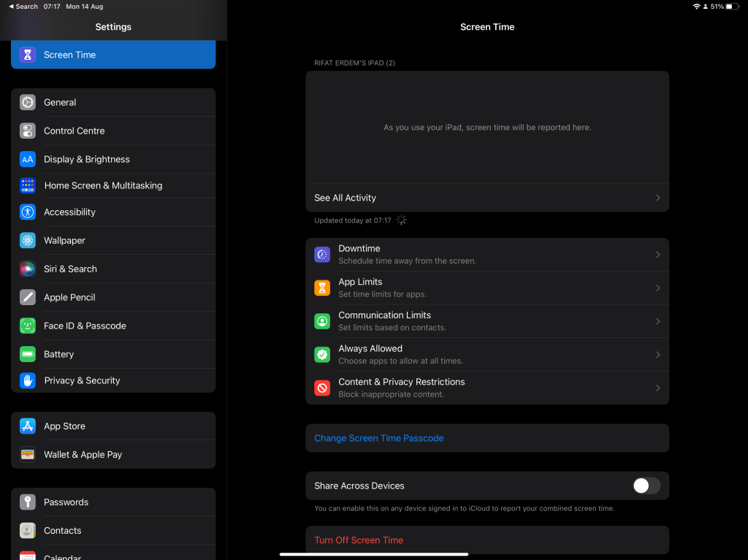Tap the Screen Time hourglass icon in sidebar
This screenshot has height=560, width=748.
(28, 55)
